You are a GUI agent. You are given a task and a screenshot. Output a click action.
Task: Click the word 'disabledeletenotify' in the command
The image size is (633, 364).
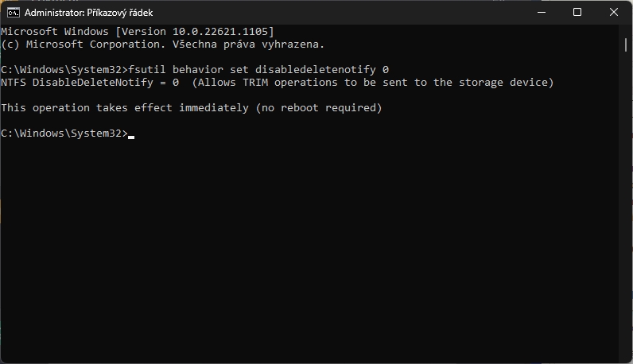(315, 70)
